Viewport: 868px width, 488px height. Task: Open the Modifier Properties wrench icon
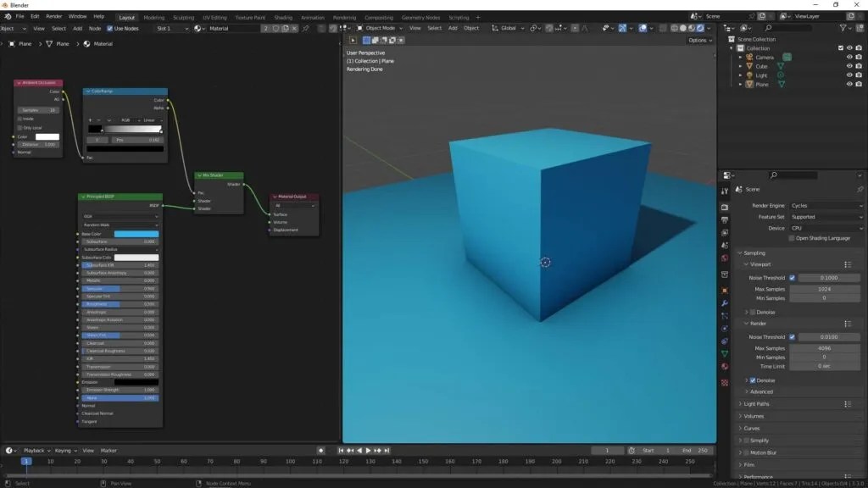(x=726, y=302)
